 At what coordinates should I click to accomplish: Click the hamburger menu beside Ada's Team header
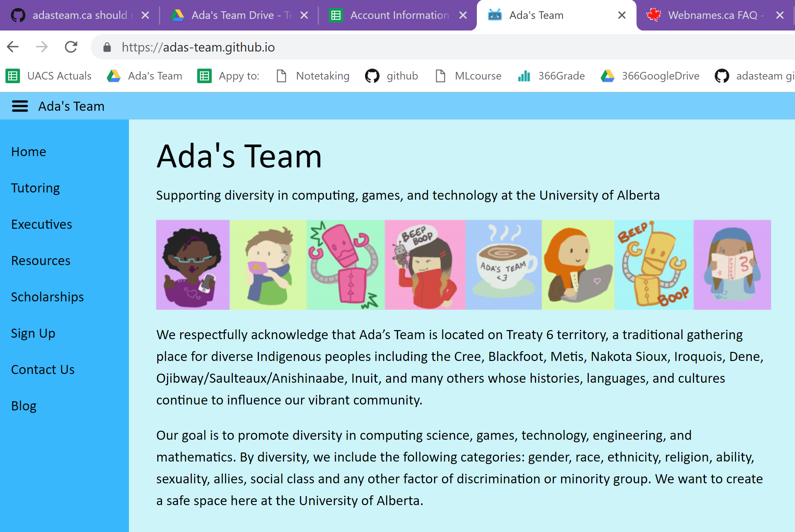[x=20, y=106]
